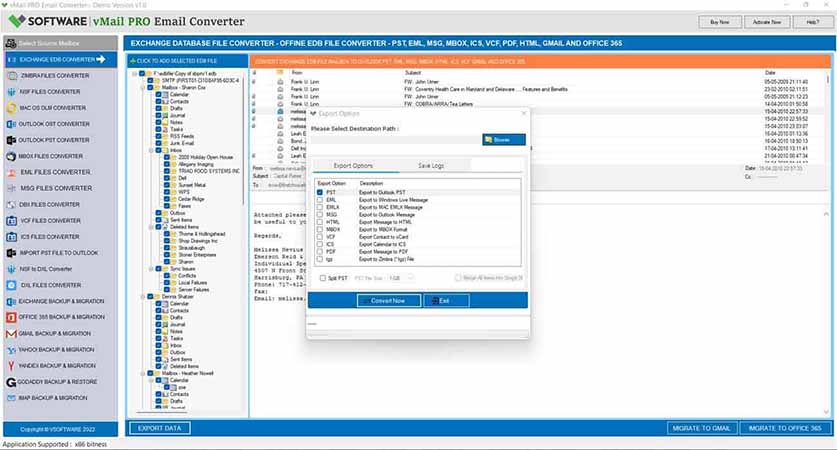Viewport: 837px width, 450px height.
Task: Switch to the Save Logs tab
Action: (x=431, y=166)
